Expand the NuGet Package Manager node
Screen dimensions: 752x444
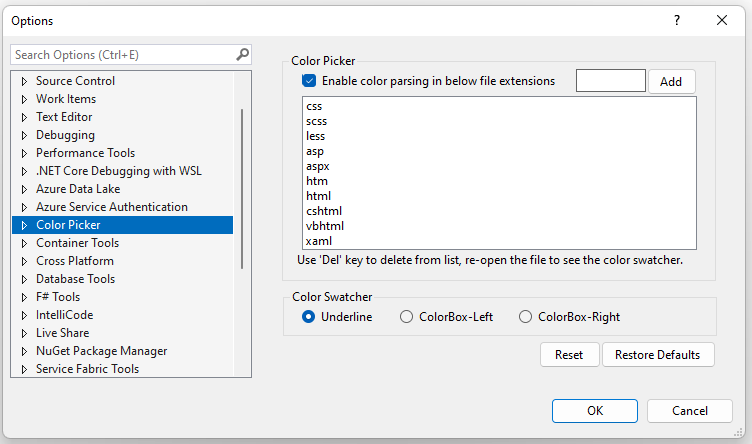pos(23,351)
